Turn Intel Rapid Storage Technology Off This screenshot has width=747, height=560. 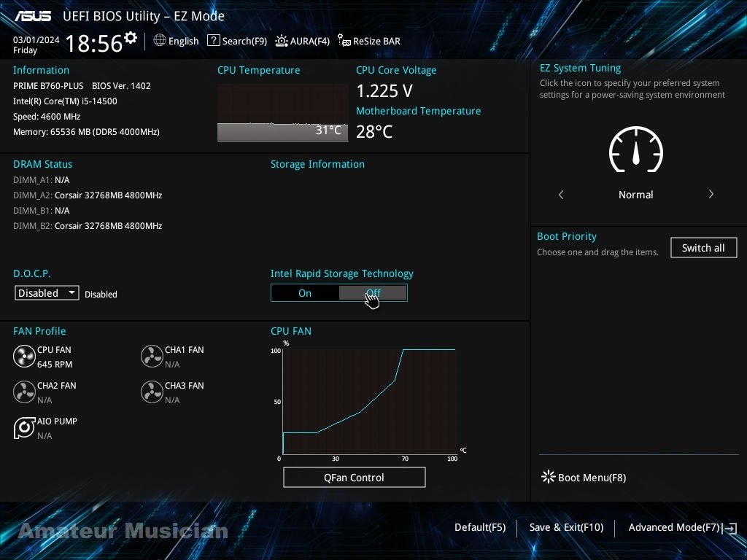pos(373,293)
